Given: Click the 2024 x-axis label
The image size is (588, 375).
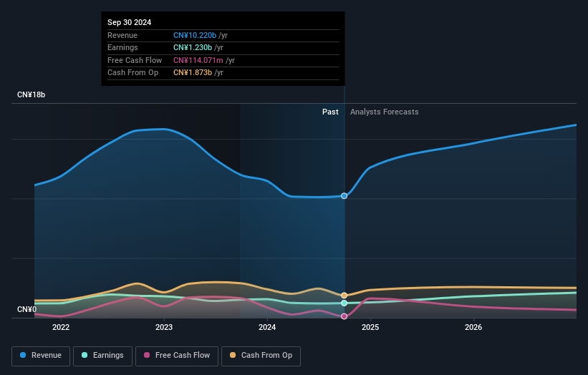Looking at the screenshot, I should (267, 328).
